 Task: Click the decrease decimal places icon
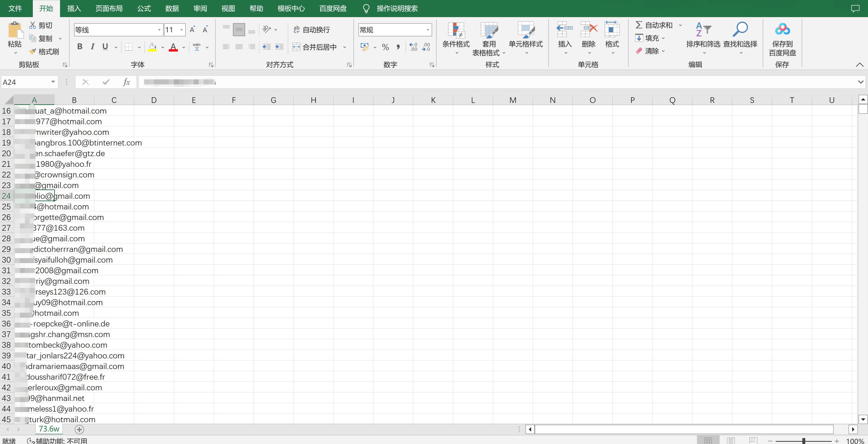(426, 47)
